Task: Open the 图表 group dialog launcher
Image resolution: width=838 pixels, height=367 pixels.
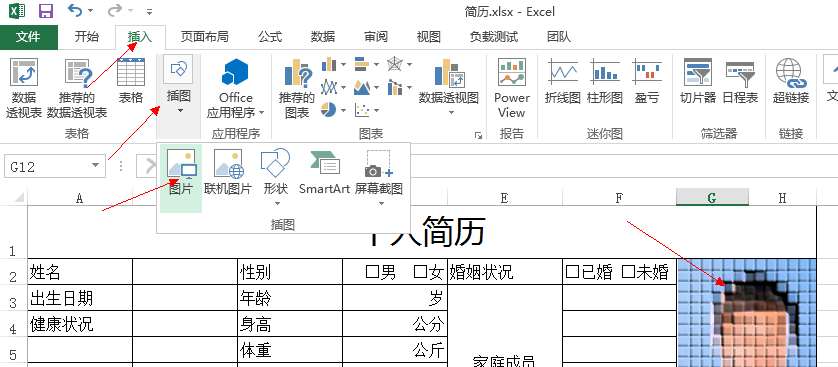Action: 477,136
